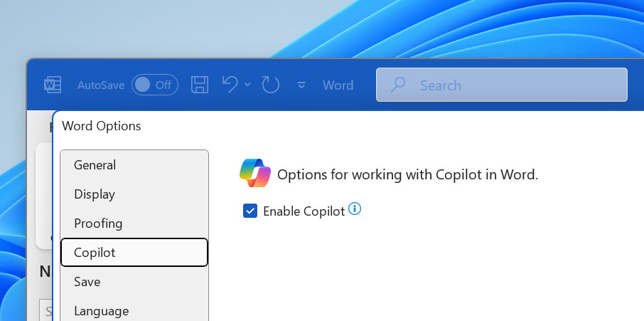Click the AutoSave label text

coord(101,85)
